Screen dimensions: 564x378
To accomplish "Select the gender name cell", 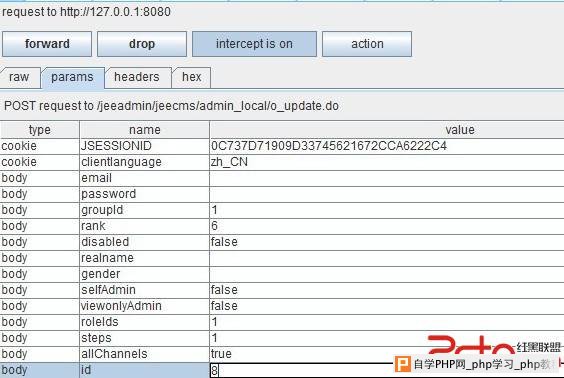I will point(144,274).
